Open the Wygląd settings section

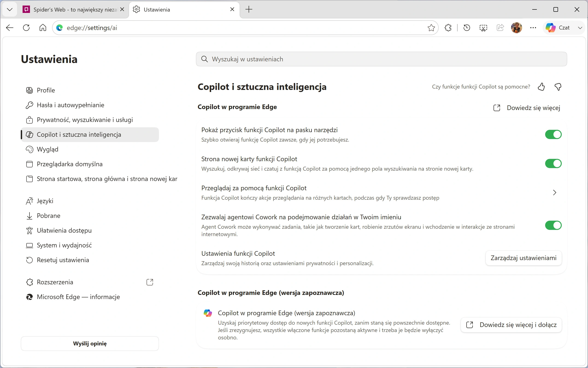pyautogui.click(x=89, y=149)
